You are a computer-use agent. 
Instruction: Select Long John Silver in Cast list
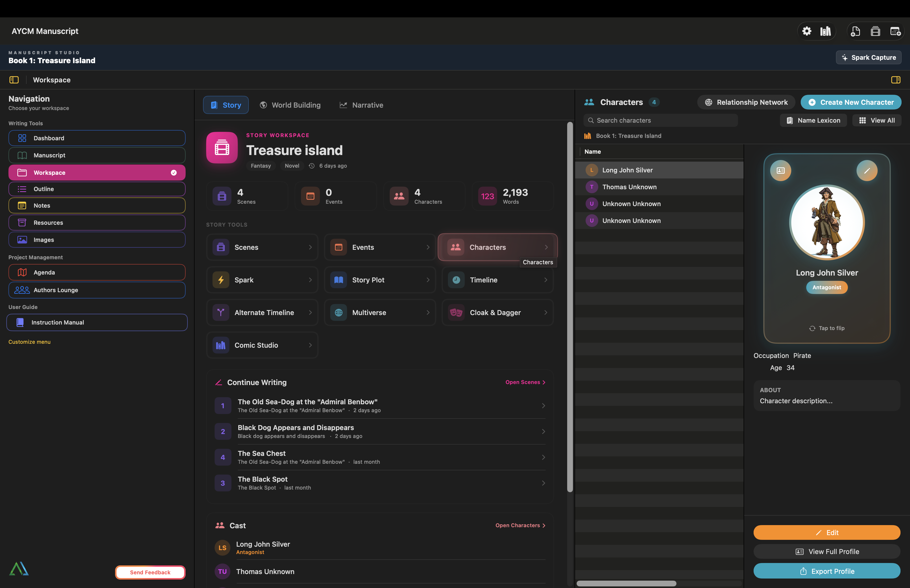[x=380, y=547]
